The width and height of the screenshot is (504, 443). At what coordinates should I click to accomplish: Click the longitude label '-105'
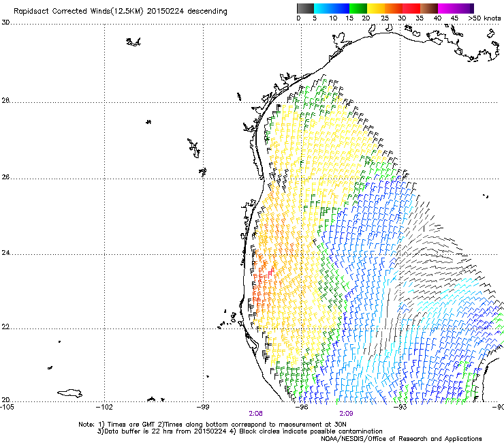point(7,408)
